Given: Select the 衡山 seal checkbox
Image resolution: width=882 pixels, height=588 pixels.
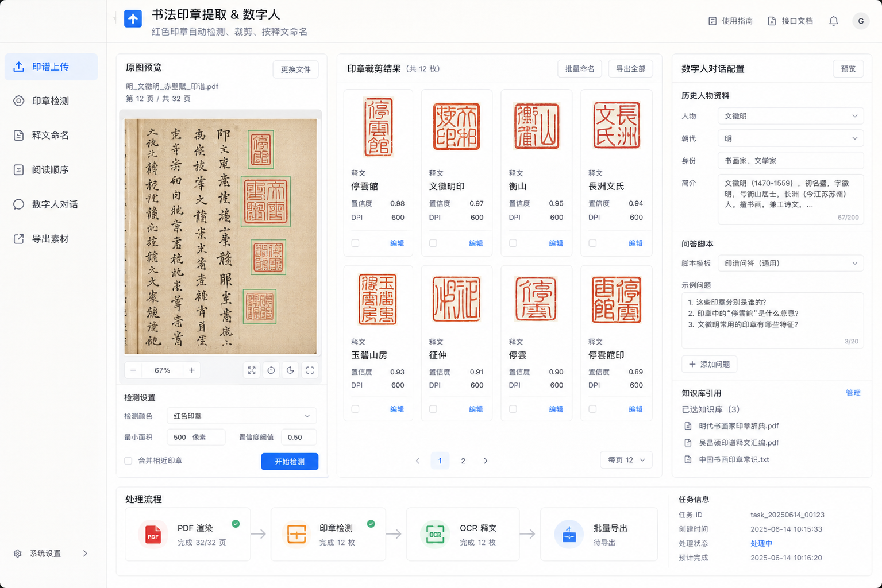Looking at the screenshot, I should click(513, 243).
